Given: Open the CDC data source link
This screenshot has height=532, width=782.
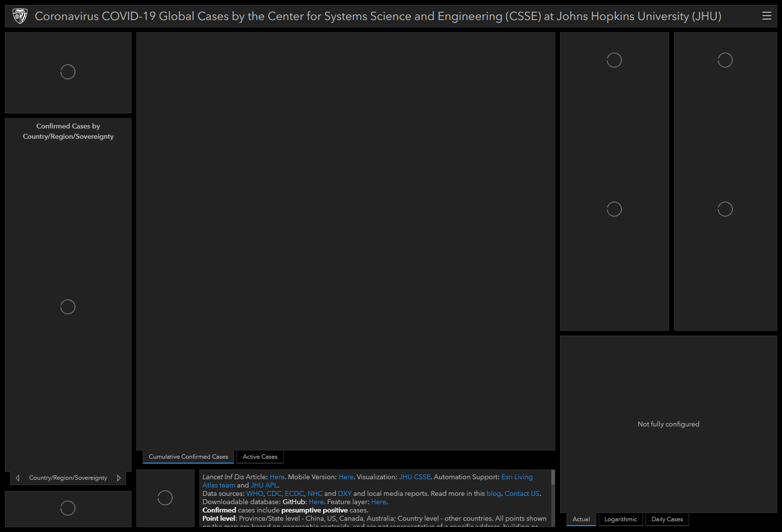Looking at the screenshot, I should (x=274, y=493).
